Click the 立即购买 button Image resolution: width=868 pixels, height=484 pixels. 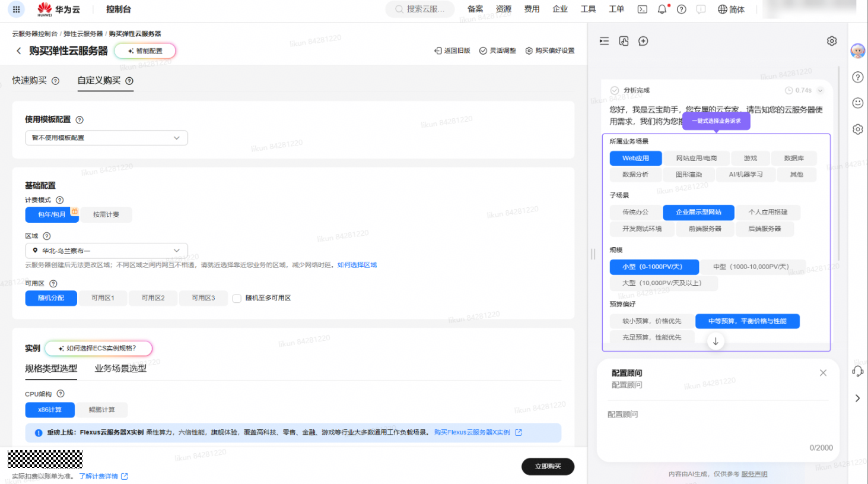click(x=548, y=467)
